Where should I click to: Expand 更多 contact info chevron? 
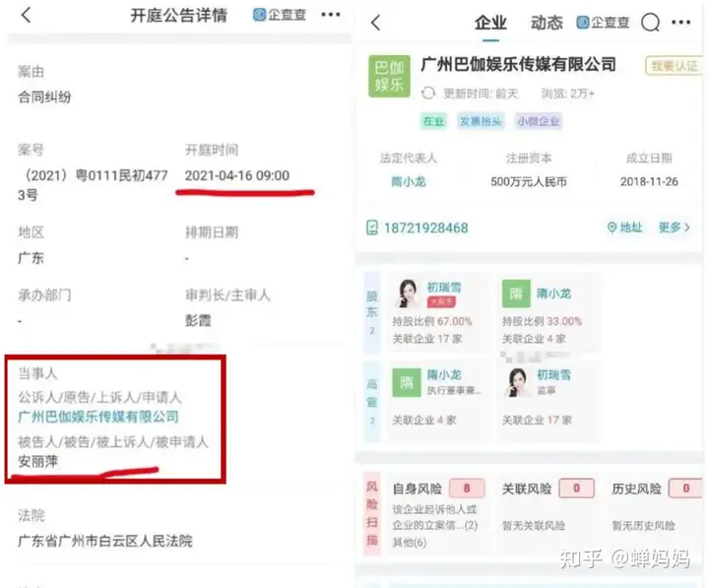pyautogui.click(x=675, y=228)
